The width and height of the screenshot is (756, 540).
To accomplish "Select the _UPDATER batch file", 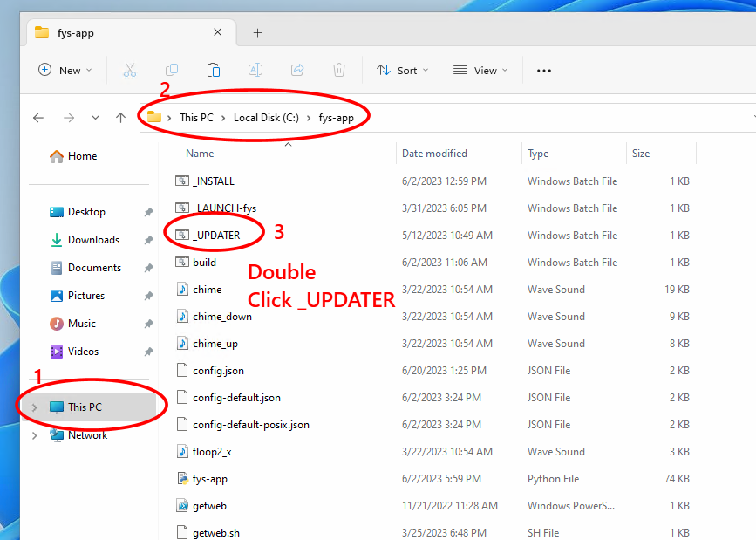I will click(216, 236).
